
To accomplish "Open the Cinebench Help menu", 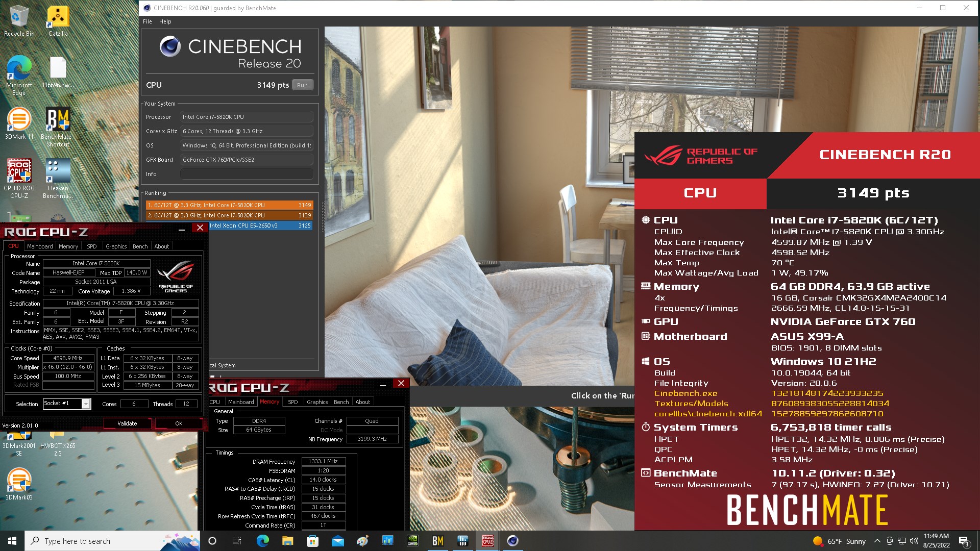I will [x=165, y=21].
